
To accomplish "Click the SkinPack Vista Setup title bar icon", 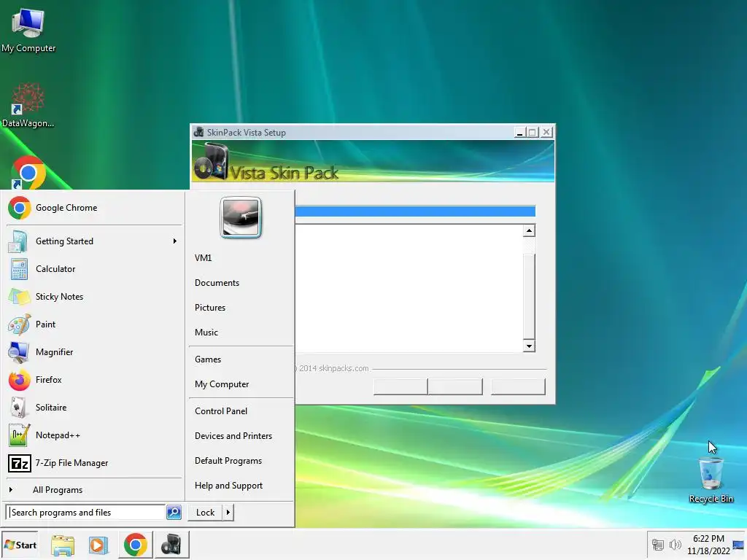I will [198, 133].
